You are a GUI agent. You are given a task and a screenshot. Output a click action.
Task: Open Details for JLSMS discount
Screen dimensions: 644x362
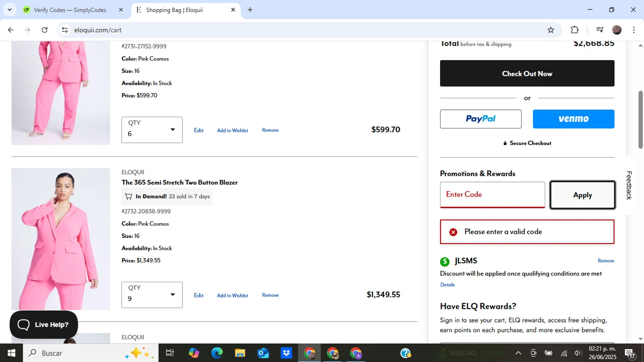pyautogui.click(x=447, y=285)
